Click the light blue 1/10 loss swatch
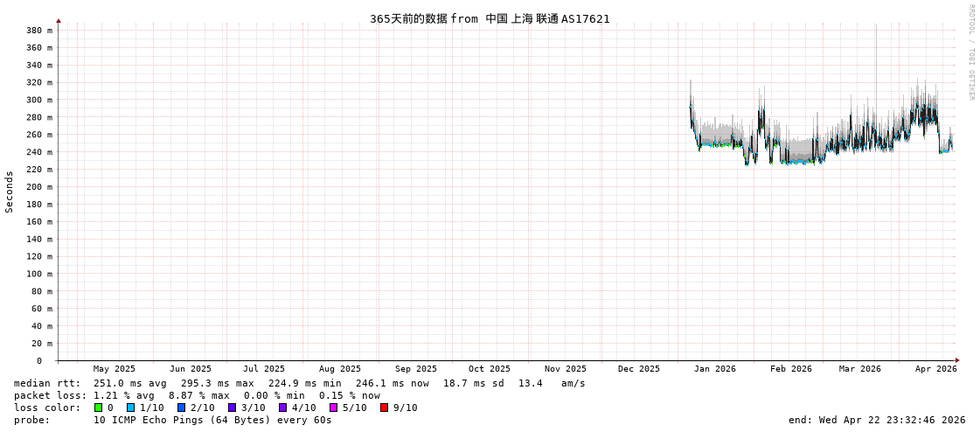 pos(130,408)
